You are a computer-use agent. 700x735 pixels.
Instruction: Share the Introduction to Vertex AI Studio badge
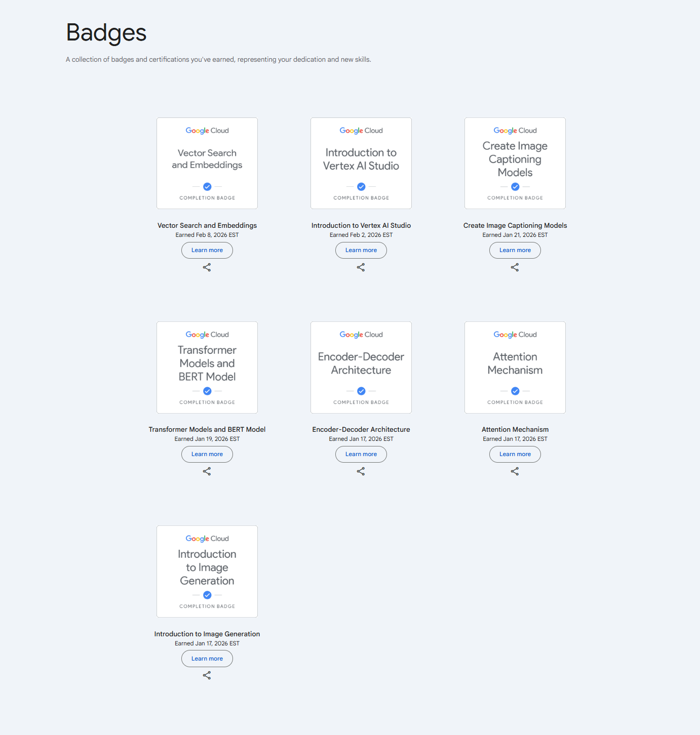361,267
